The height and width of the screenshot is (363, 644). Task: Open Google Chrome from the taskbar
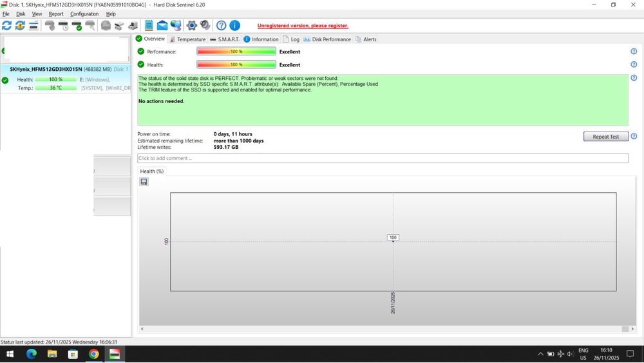point(94,354)
